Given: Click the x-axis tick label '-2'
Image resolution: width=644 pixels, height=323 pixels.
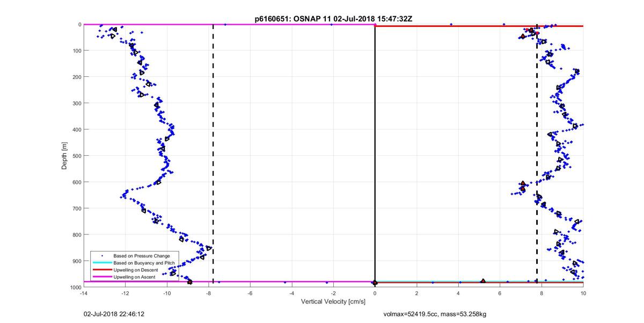Looking at the screenshot, I should coord(333,293).
